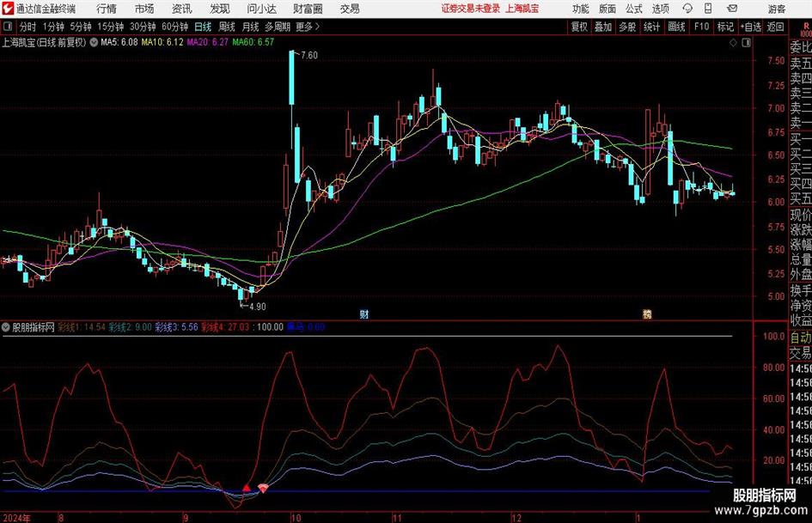Open the 问小达 menu
Screen dimensions: 812x523
point(261,9)
